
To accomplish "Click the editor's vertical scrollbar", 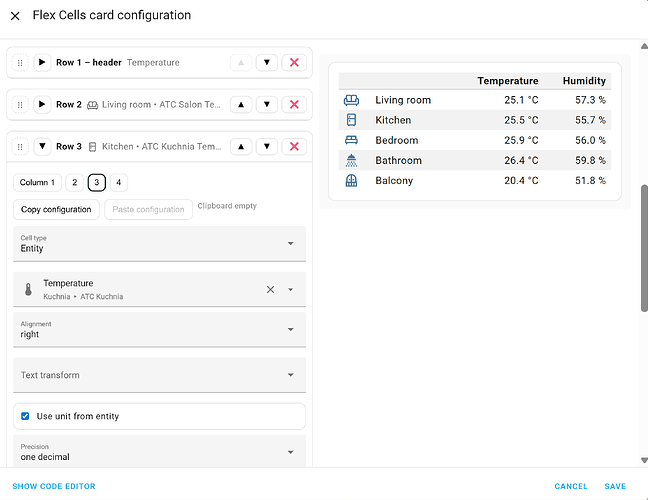I will click(x=644, y=250).
